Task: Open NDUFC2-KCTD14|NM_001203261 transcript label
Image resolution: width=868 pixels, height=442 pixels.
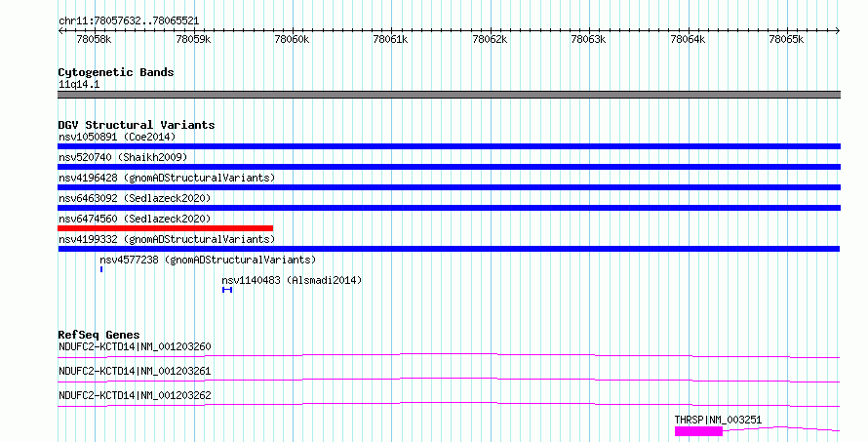Action: pos(135,372)
